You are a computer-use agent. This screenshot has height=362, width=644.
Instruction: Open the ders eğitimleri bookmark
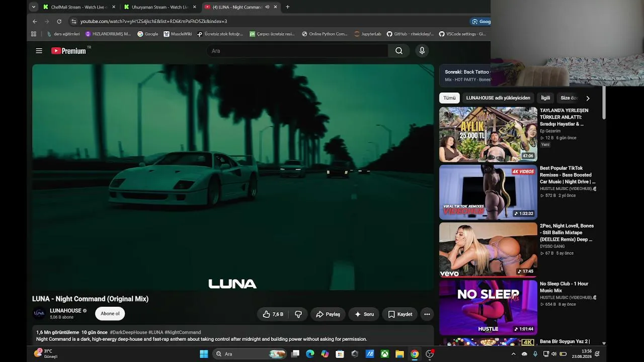click(63, 34)
